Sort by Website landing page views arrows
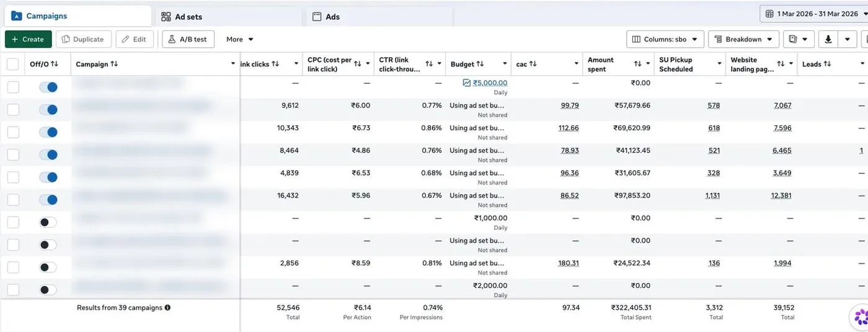This screenshot has width=868, height=332. 781,64
